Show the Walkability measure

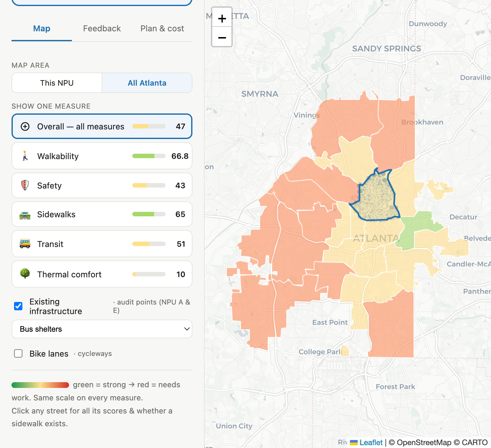pos(102,156)
